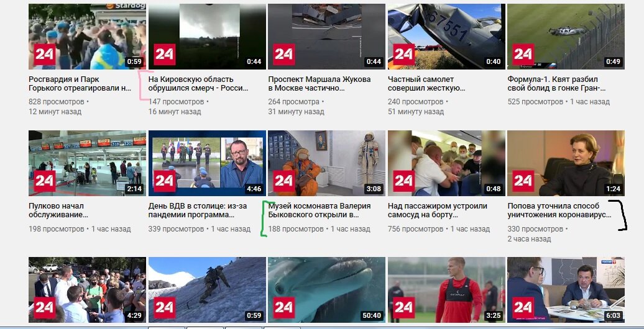Click the Формула-1. Квят разбил свой болид title
Screen dimensions: 644x329
(x=556, y=84)
